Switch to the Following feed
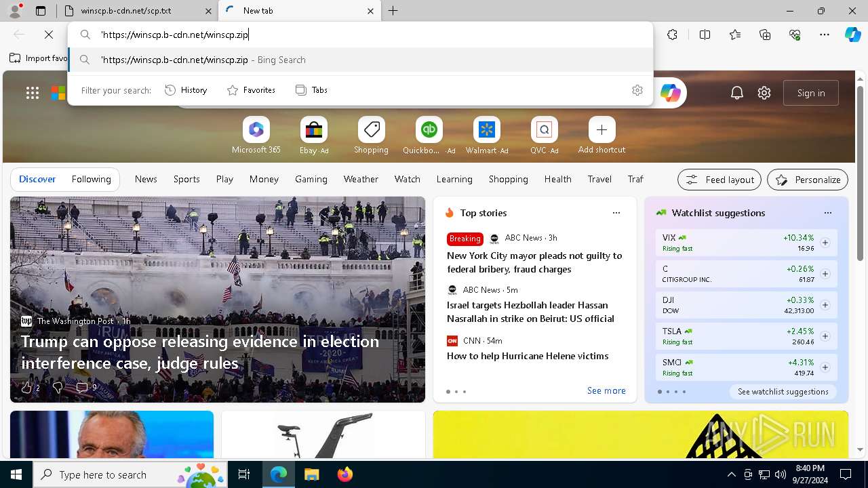The image size is (868, 488). pyautogui.click(x=91, y=179)
